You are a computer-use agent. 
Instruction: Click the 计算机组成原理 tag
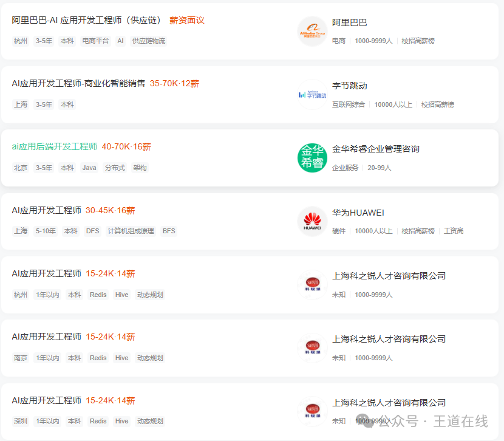point(131,231)
